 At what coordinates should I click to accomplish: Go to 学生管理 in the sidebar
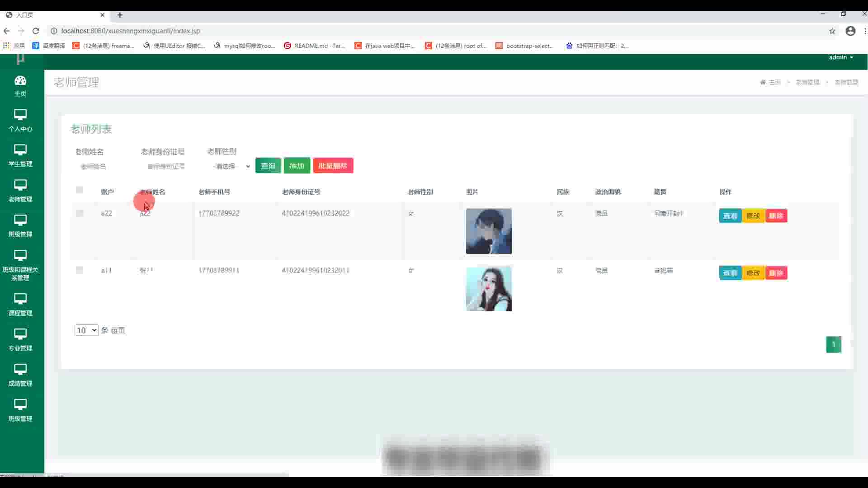[x=20, y=155]
